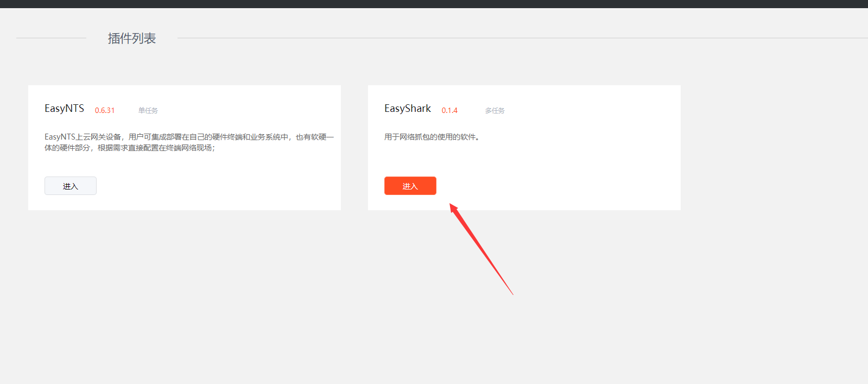Click the EasyNTS description's first line
This screenshot has height=384, width=868.
point(189,137)
